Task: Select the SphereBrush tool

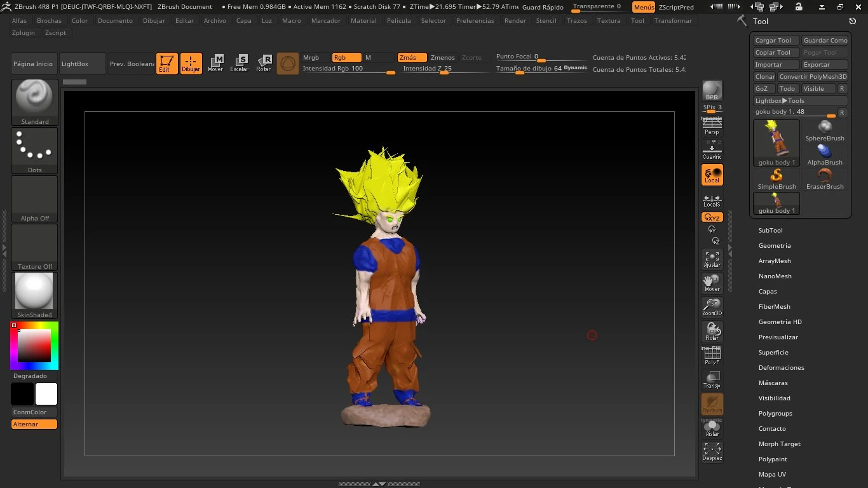Action: coord(825,131)
